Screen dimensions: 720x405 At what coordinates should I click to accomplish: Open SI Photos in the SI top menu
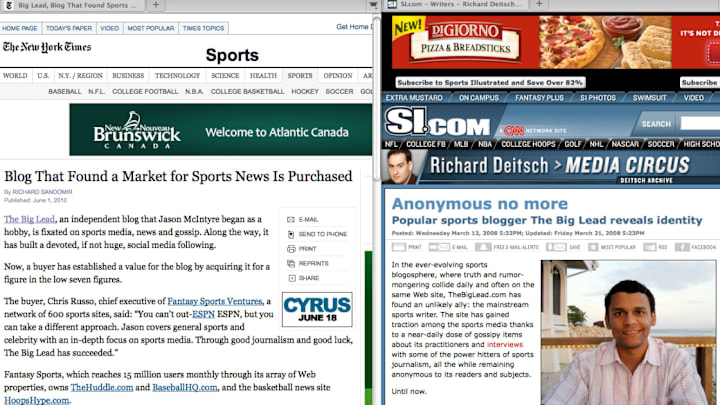(598, 98)
